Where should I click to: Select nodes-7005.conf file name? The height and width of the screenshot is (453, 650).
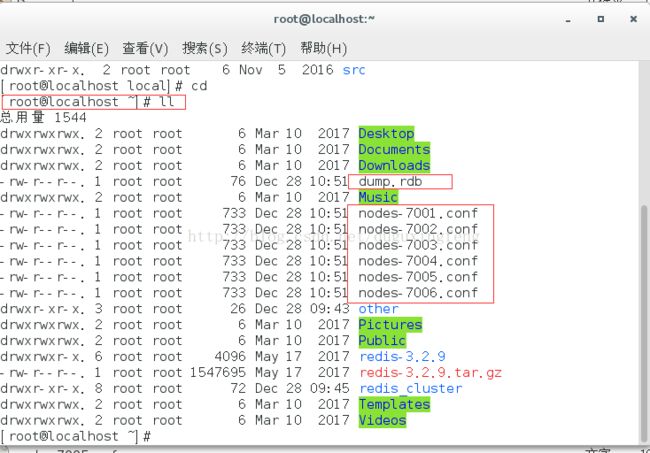click(x=418, y=277)
